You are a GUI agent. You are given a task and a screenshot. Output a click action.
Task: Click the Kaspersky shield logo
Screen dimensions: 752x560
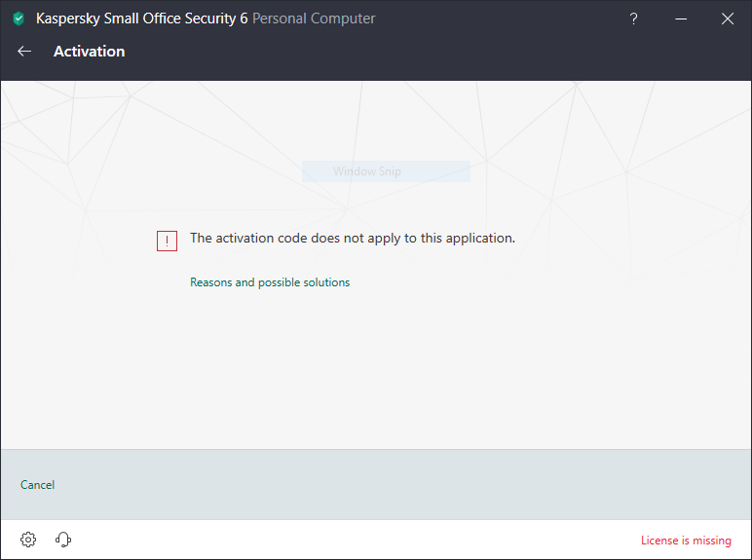tap(19, 19)
